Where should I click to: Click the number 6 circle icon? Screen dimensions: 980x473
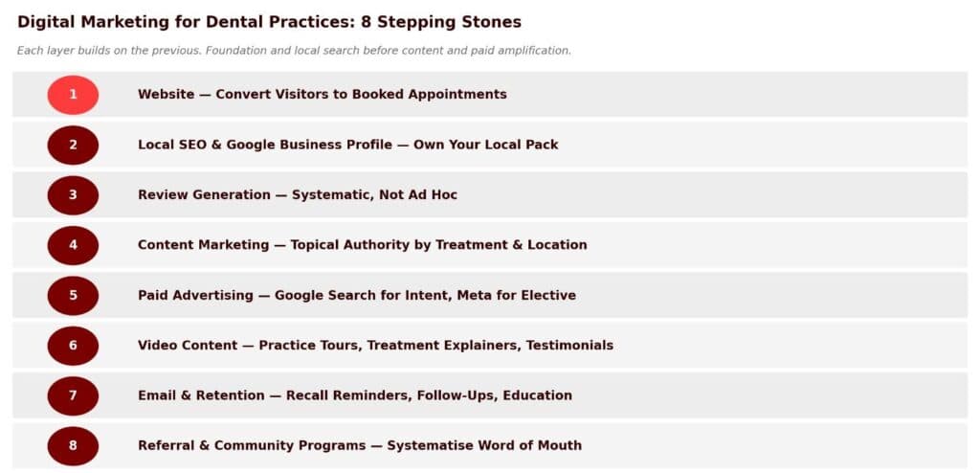tap(73, 345)
